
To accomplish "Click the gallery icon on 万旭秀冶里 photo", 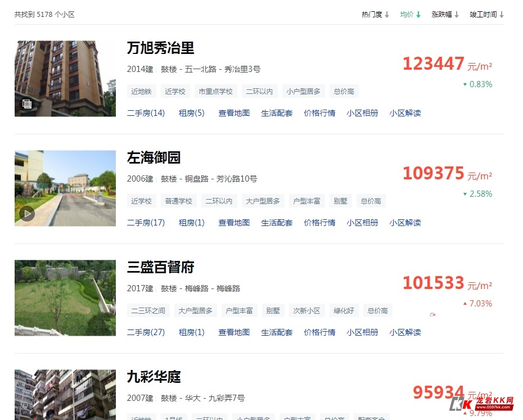I will 27,104.
